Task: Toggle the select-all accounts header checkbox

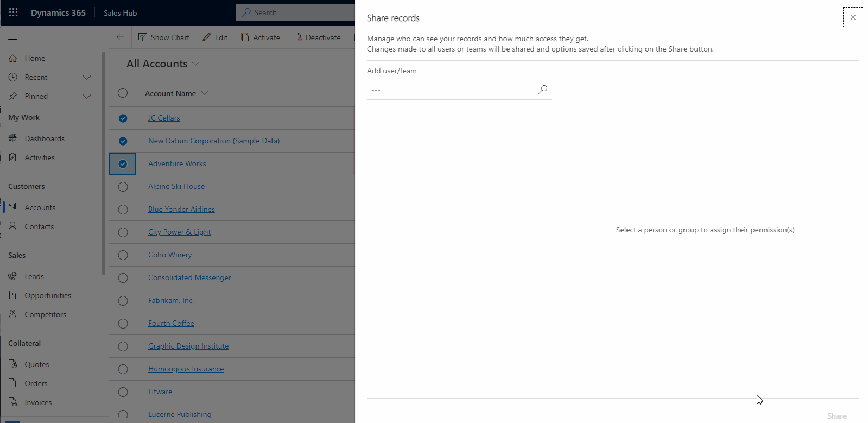Action: coord(123,93)
